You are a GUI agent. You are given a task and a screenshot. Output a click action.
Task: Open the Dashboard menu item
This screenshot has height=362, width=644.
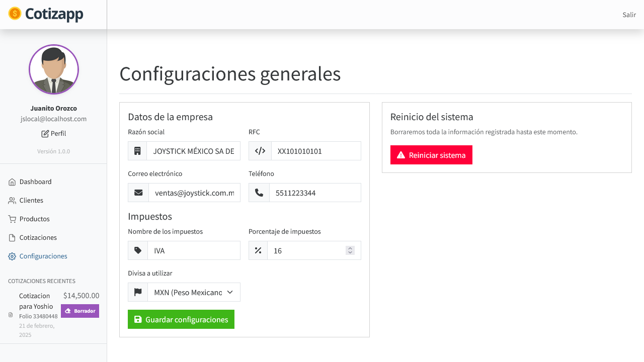pyautogui.click(x=35, y=182)
